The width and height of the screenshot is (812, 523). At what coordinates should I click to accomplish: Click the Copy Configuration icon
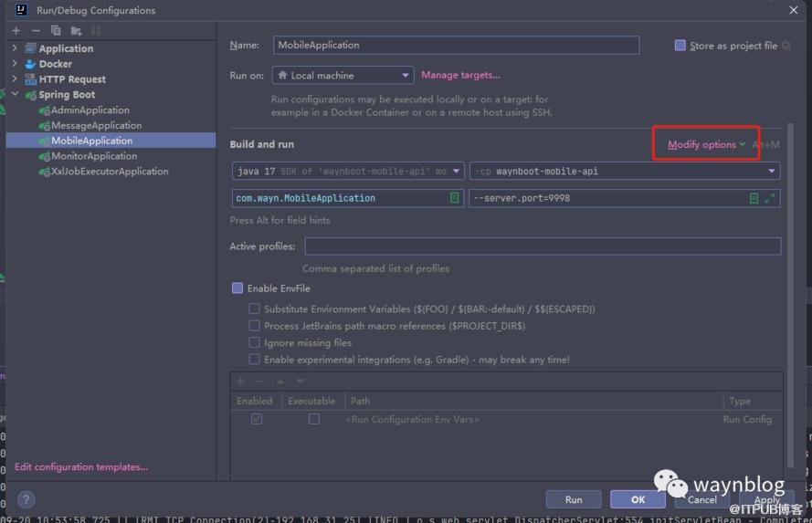click(x=56, y=31)
